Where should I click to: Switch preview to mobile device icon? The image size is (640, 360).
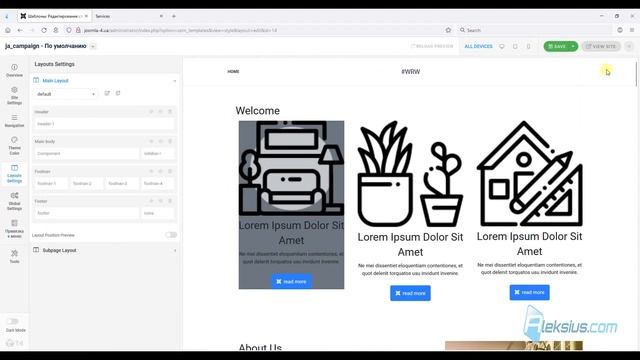[x=529, y=47]
